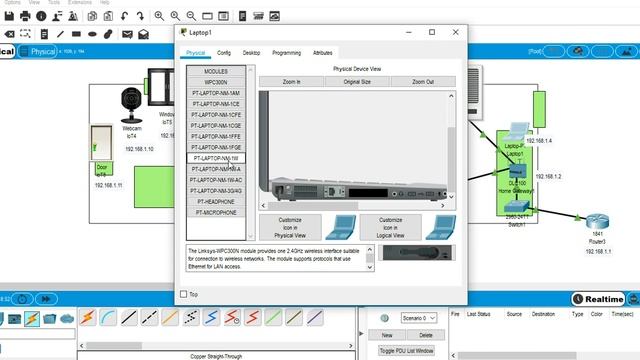Click Customize Icon in Physical View
This screenshot has height=360, width=640.
click(290, 227)
